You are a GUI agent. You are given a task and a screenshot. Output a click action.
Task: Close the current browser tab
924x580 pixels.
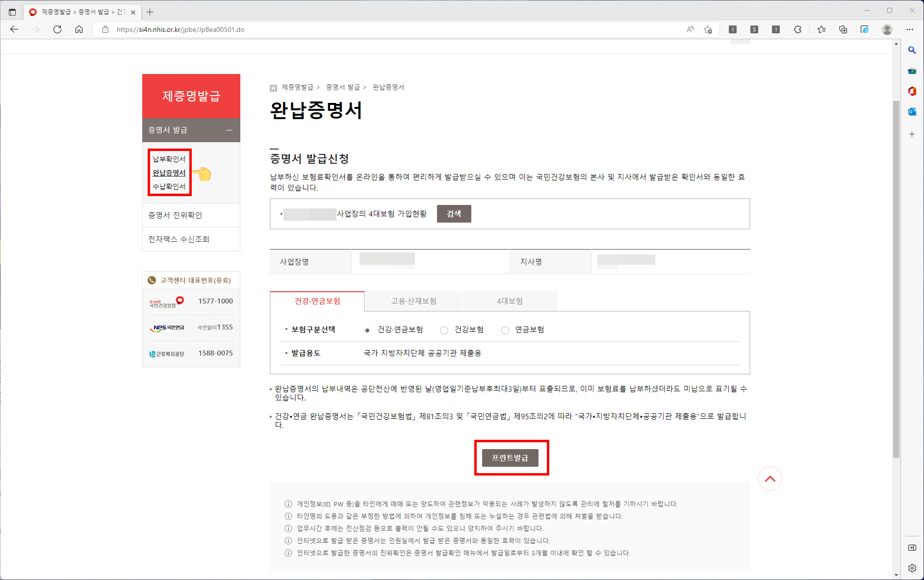point(133,12)
